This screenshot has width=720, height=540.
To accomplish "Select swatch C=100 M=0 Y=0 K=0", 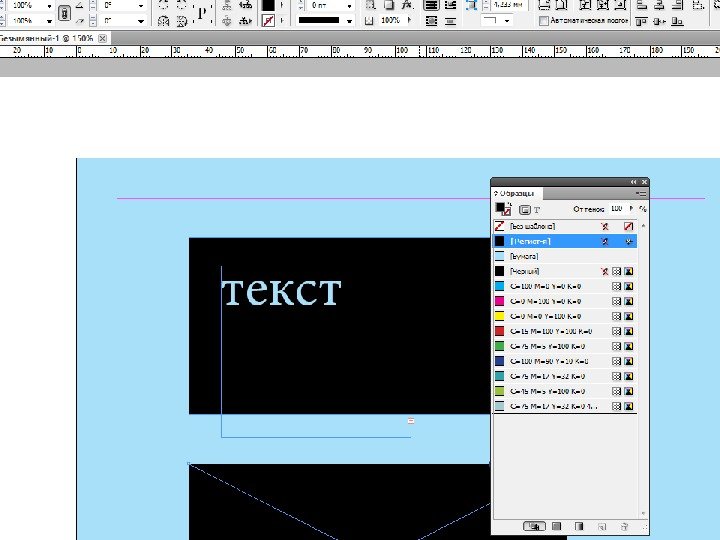I will [564, 287].
